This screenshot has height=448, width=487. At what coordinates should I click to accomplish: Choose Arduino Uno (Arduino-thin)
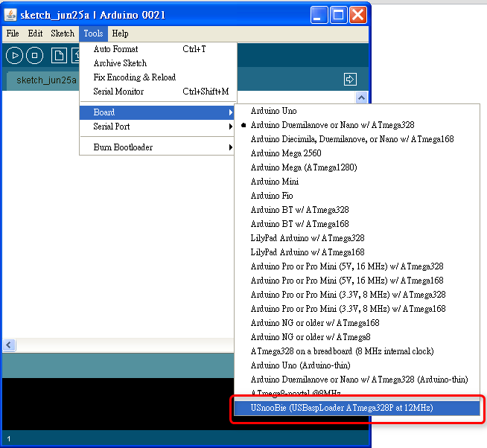tap(357, 365)
